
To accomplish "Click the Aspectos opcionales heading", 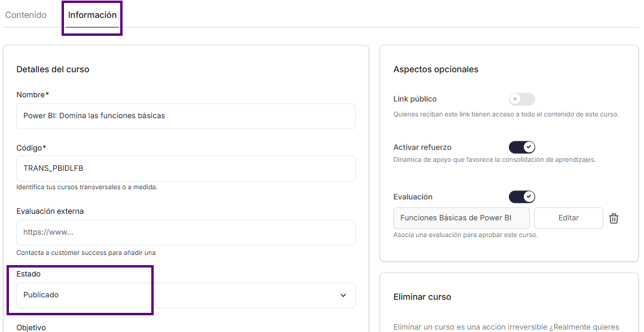I will (436, 69).
